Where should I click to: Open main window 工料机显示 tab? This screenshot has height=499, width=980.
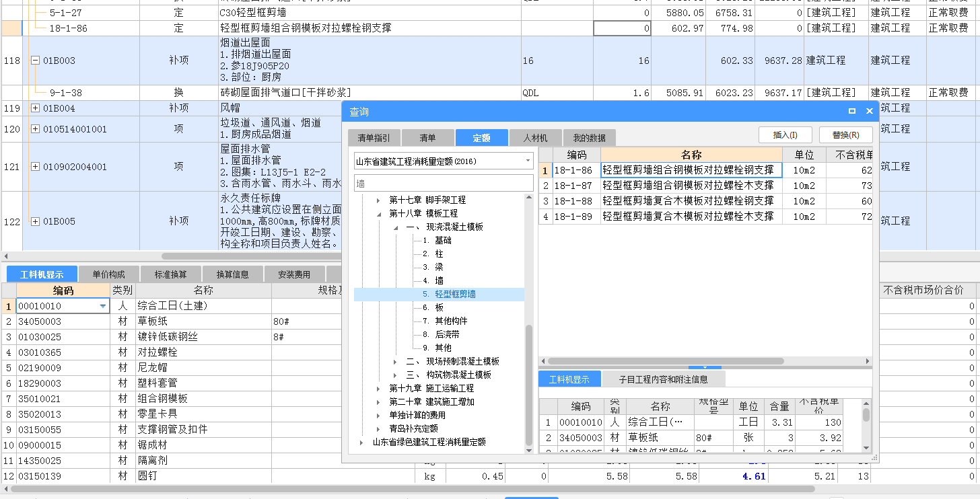(x=42, y=274)
